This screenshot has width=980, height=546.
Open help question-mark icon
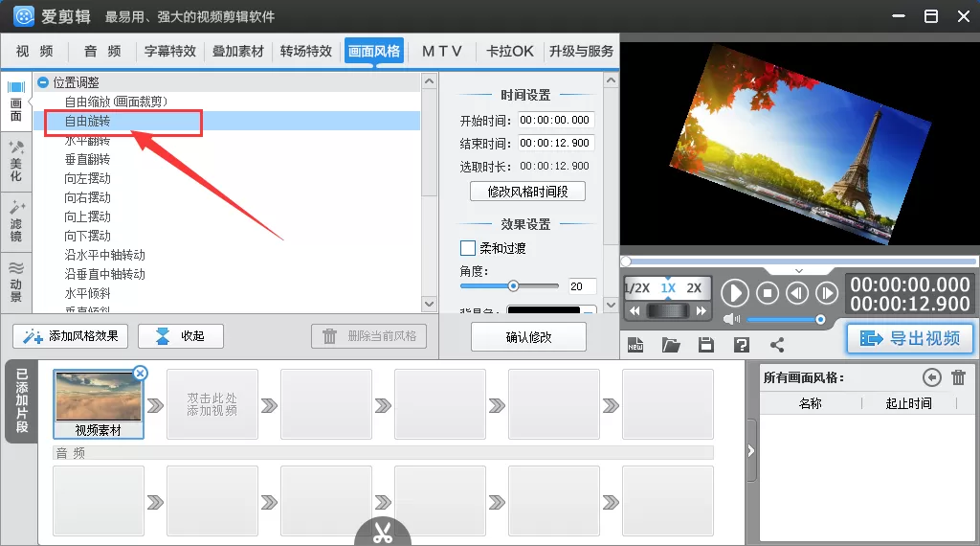(x=742, y=345)
